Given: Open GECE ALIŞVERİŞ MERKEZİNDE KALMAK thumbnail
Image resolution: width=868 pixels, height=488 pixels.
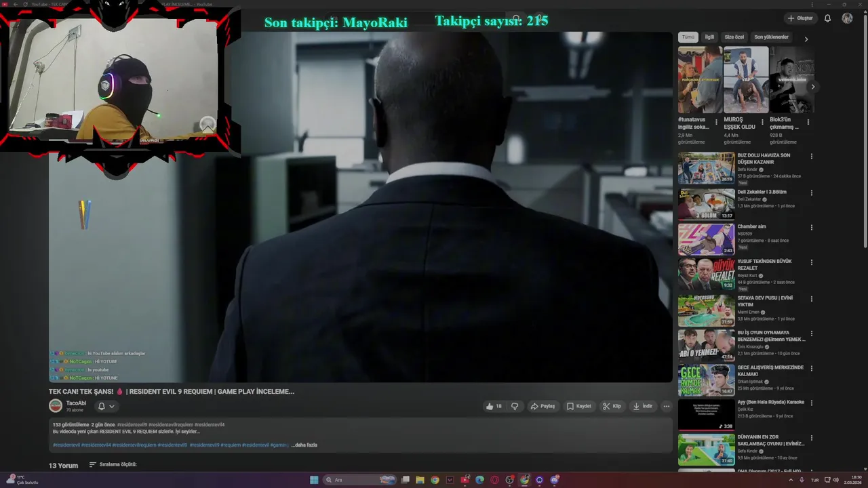Looking at the screenshot, I should tap(707, 380).
